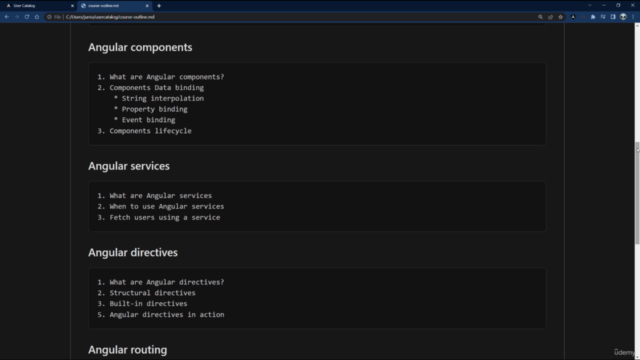Click the Angular components heading
This screenshot has height=360, width=640.
point(140,47)
